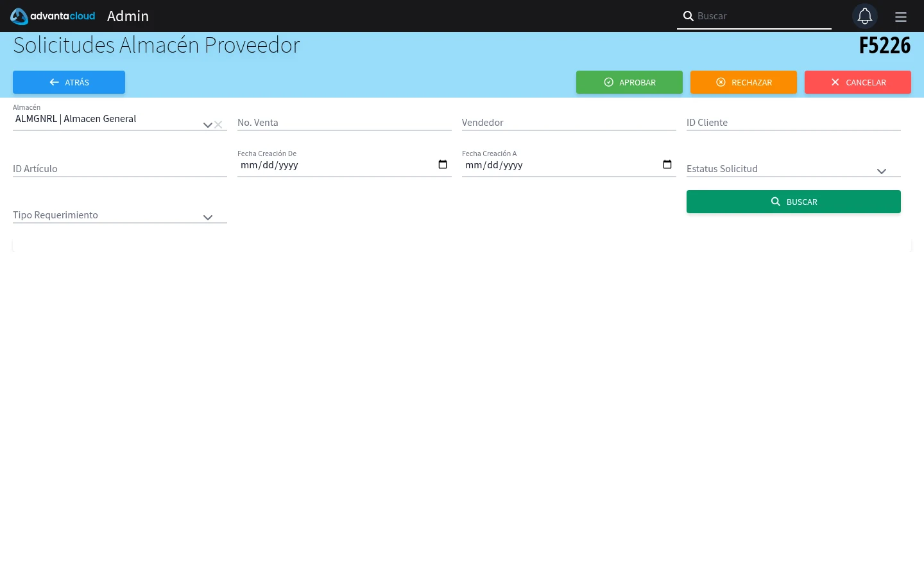
Task: Click the CANCELAR button
Action: click(x=858, y=82)
